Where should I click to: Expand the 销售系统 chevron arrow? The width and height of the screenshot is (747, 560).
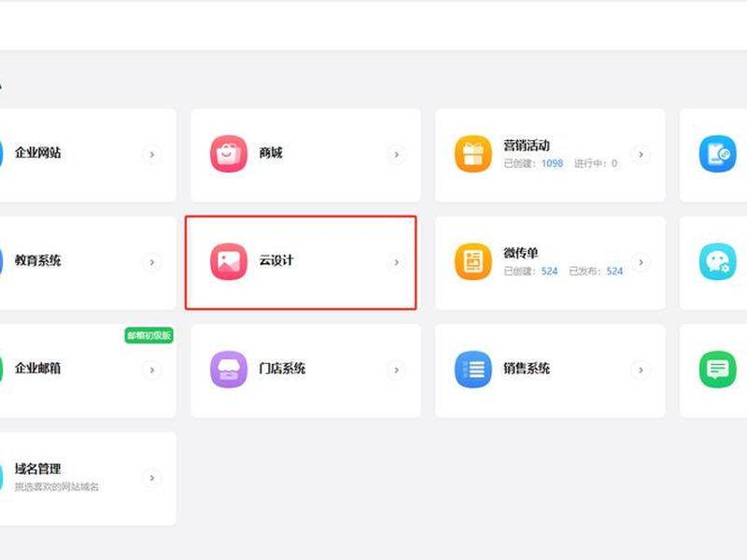[641, 370]
